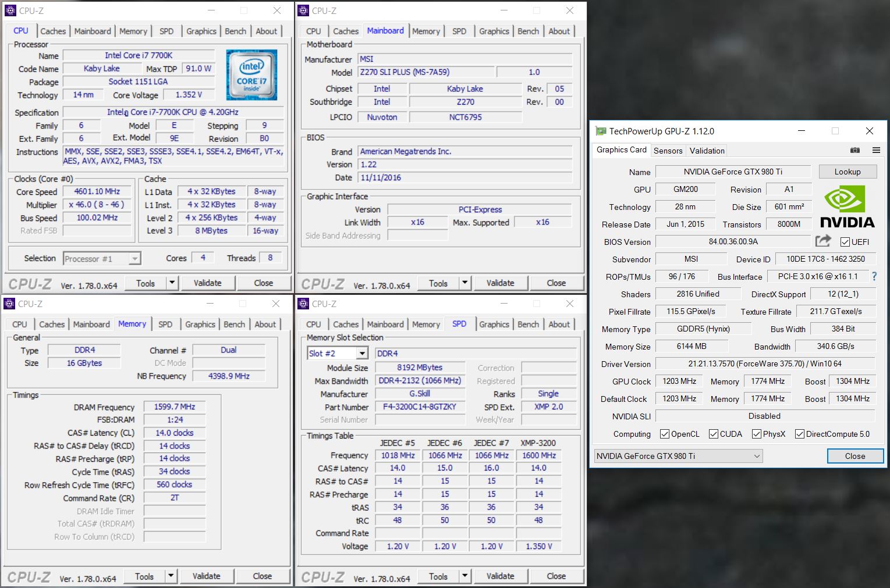Open the GPU selection dropdown in GPU-Z
This screenshot has width=890, height=588.
pos(679,456)
